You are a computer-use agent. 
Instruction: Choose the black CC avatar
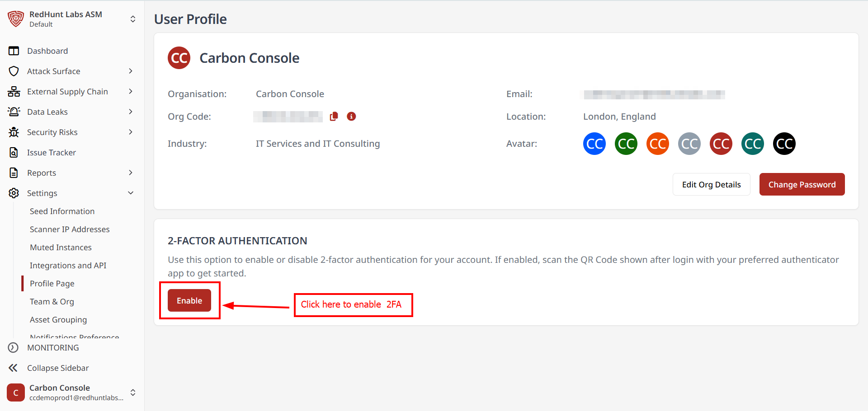pos(784,144)
